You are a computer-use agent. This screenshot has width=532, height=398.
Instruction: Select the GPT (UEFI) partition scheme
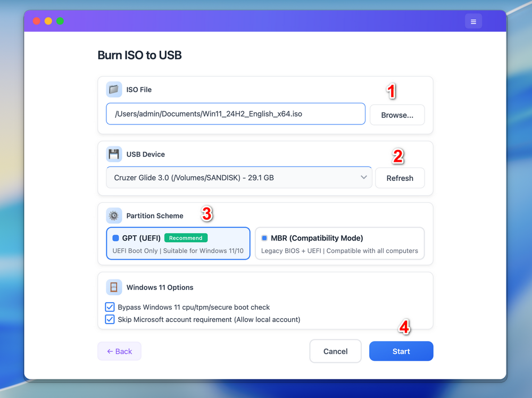[x=178, y=243]
